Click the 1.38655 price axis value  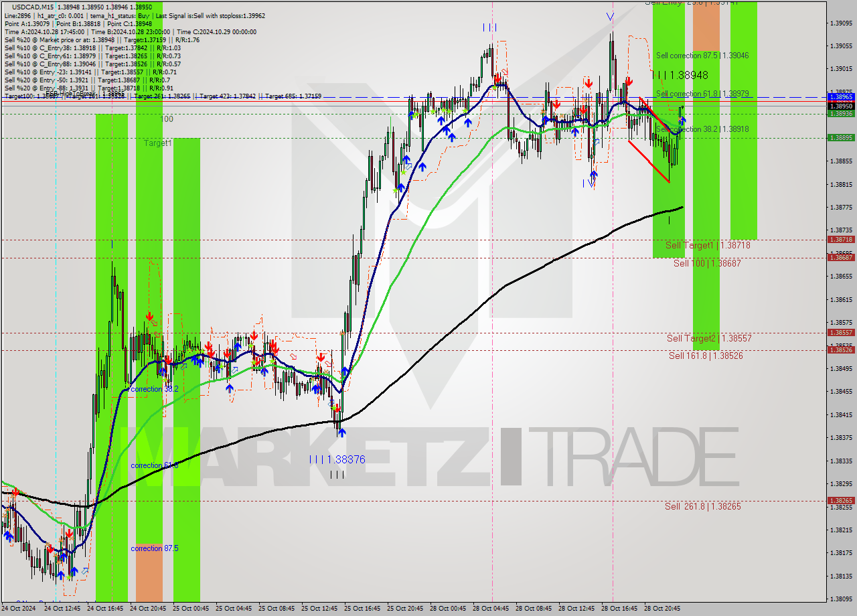coord(842,277)
